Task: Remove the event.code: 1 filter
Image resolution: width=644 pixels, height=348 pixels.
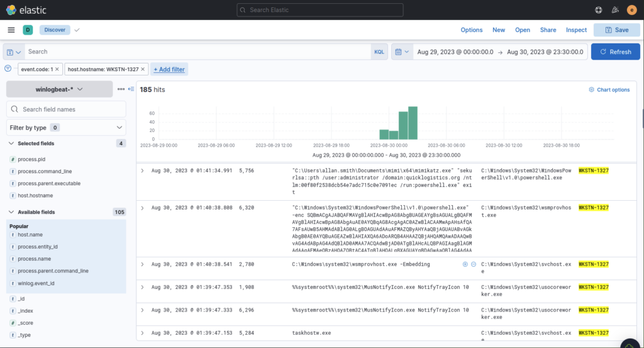Action: (x=57, y=69)
